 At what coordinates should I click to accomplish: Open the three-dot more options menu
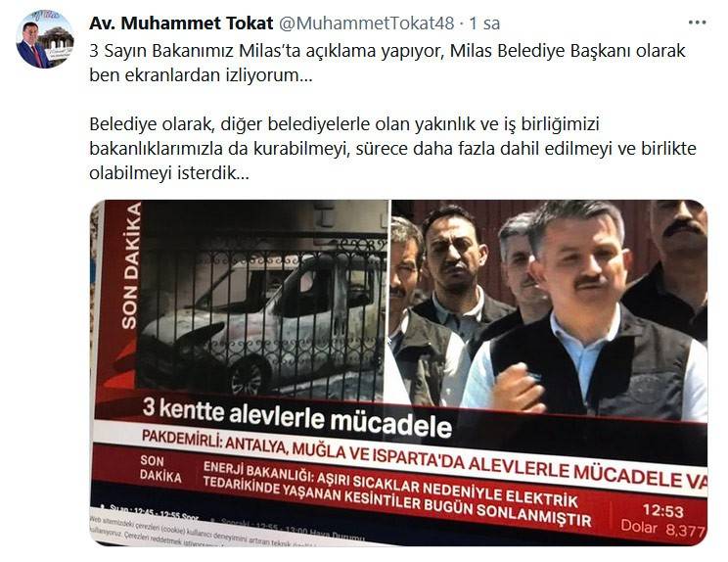click(697, 23)
